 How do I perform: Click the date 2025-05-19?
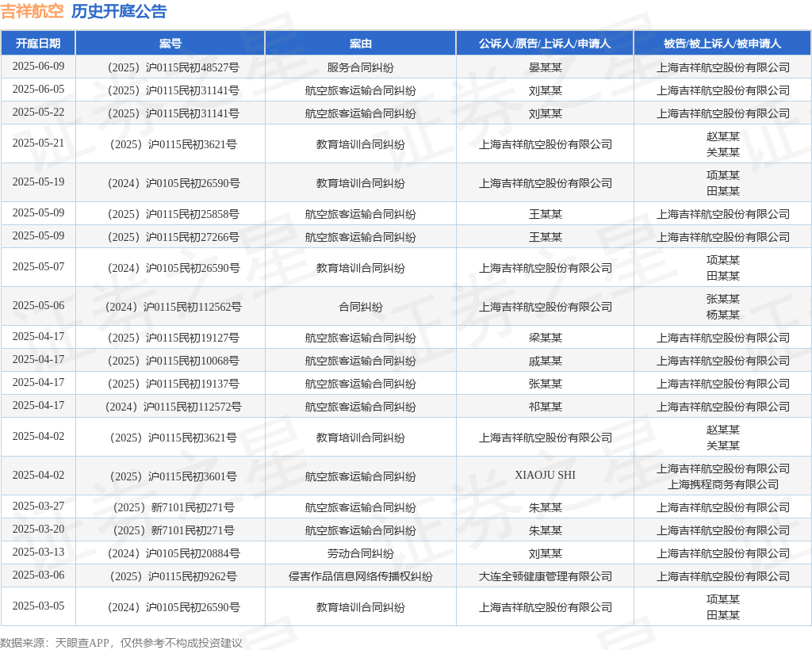[38, 182]
